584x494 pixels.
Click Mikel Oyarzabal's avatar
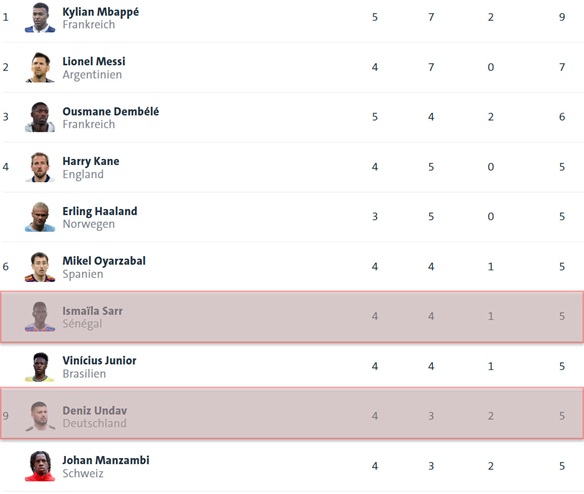[40, 267]
